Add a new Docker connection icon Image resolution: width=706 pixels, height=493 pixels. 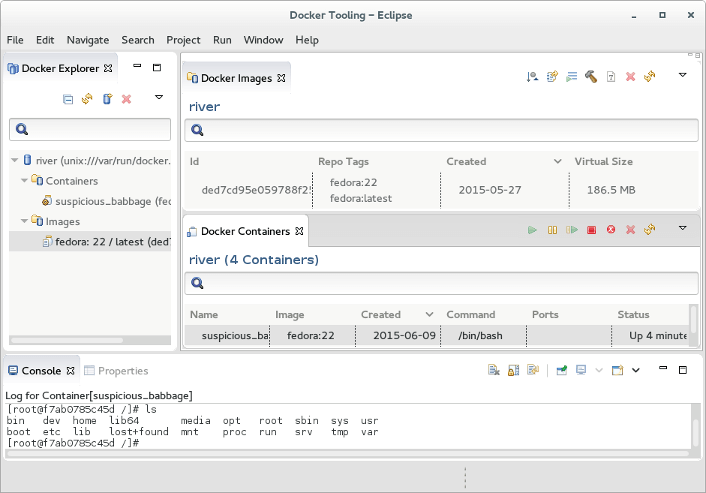tap(107, 99)
